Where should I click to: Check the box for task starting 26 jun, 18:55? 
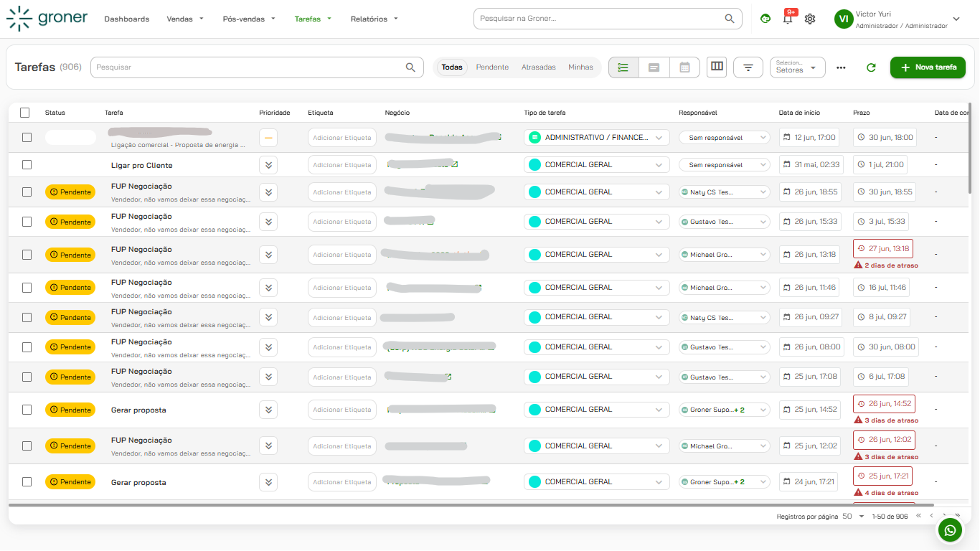point(27,192)
